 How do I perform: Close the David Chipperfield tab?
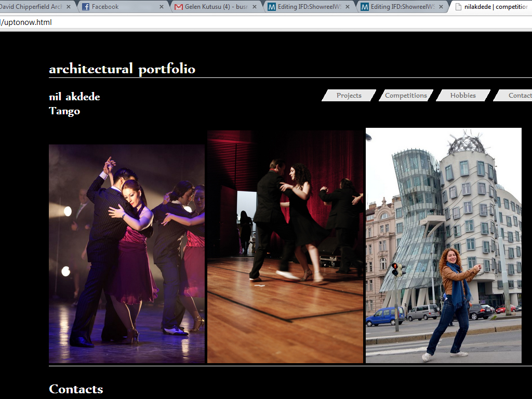point(69,7)
